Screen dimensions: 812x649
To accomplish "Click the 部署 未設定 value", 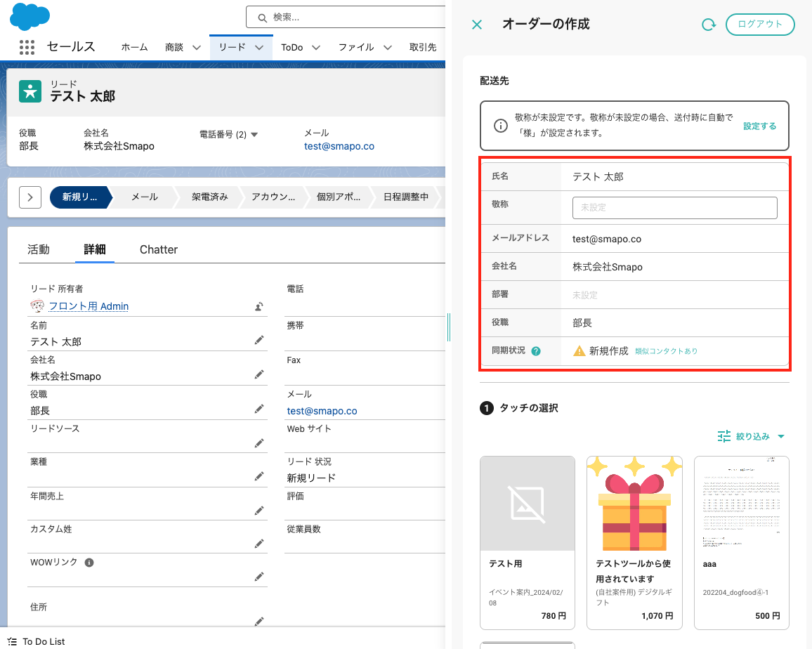I will point(584,295).
